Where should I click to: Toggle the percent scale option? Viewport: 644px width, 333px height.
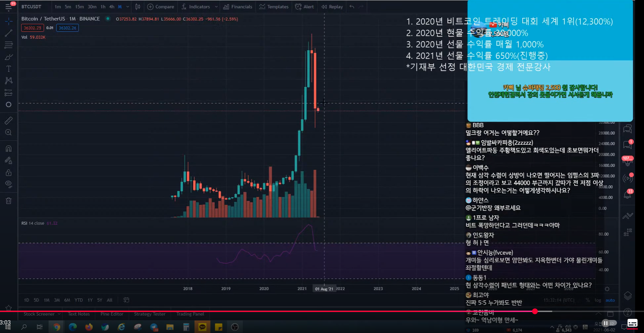coord(587,300)
